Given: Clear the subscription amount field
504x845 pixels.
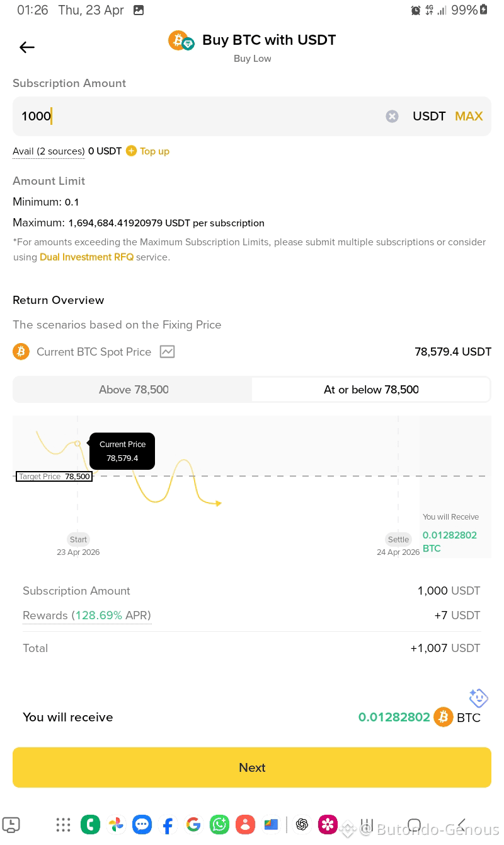Looking at the screenshot, I should point(392,116).
